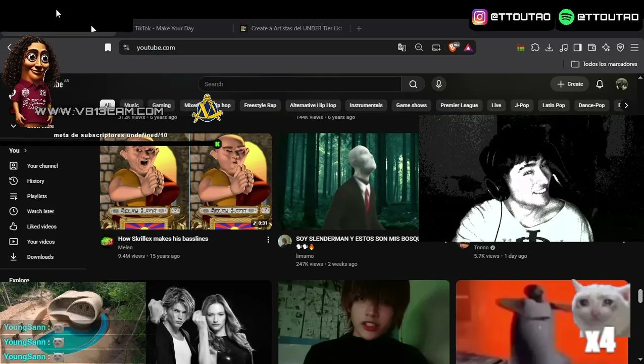Viewport: 644px width, 364px height.
Task: Open the Skrillex video three-dot menu
Action: click(268, 240)
